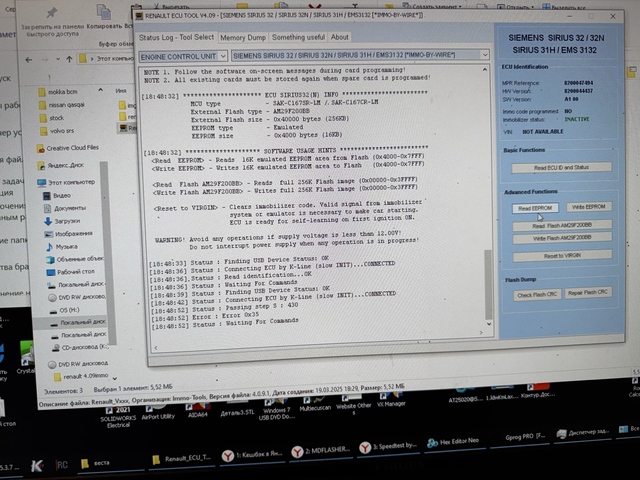Select the OS (H:) drive in sidebar
The image size is (640, 480).
pos(64,310)
